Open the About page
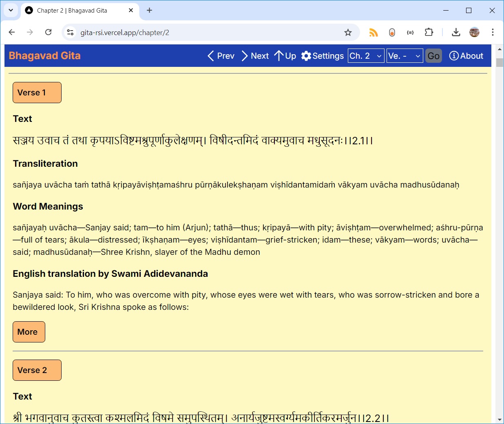The image size is (504, 424). (466, 56)
